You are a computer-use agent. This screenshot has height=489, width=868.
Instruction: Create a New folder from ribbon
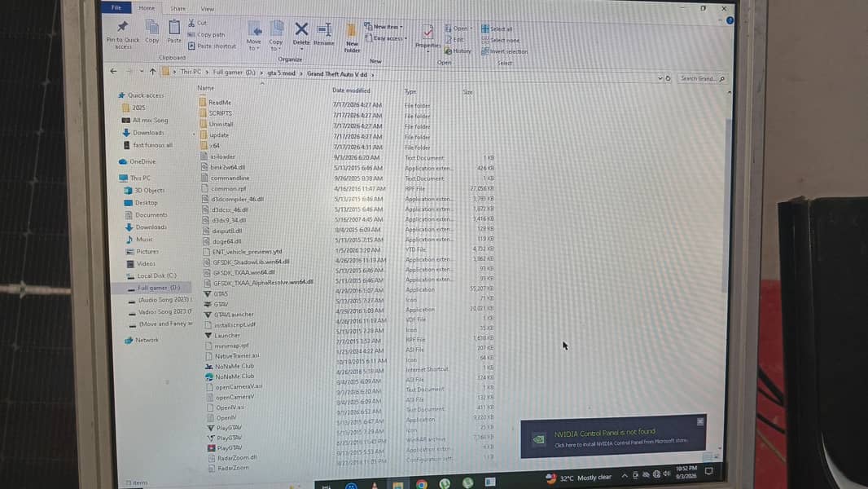tap(352, 37)
